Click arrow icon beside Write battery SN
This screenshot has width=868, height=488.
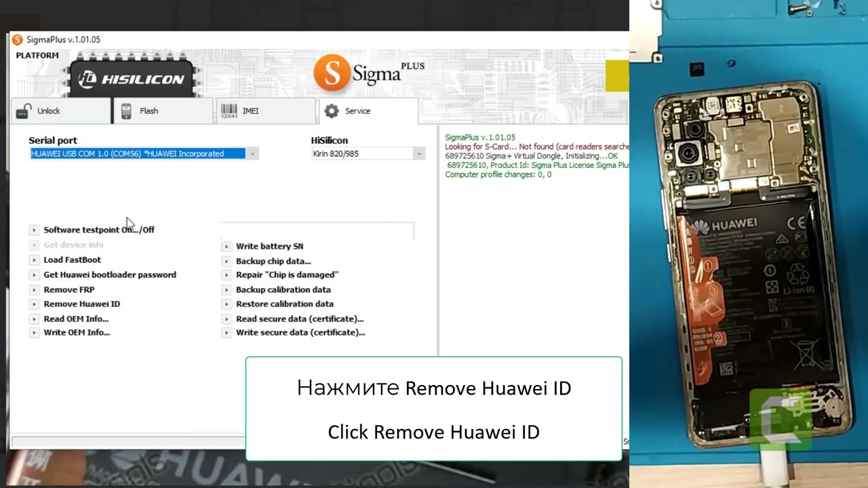point(226,246)
